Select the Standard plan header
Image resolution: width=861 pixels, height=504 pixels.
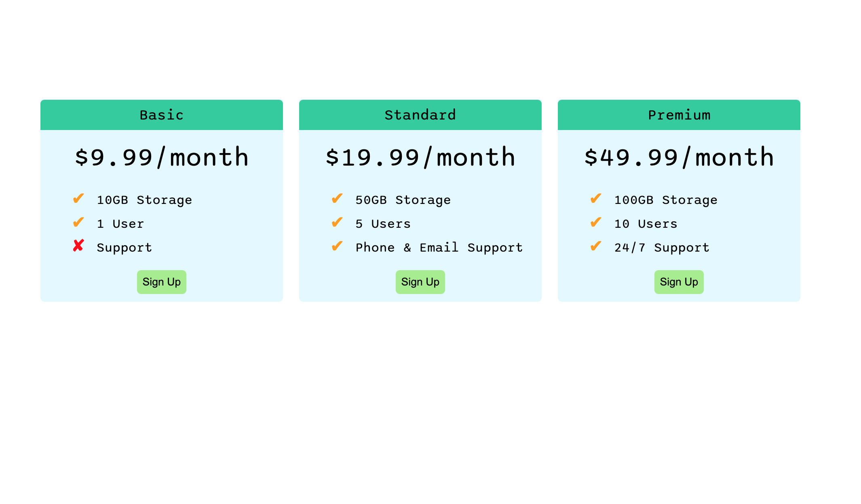(x=420, y=115)
